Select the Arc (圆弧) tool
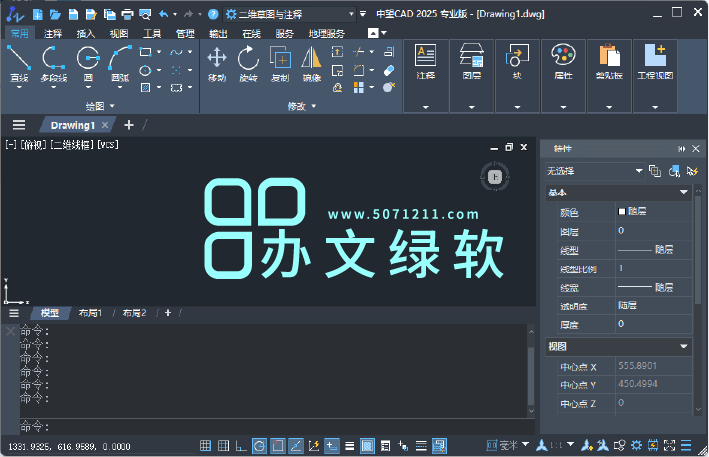 coord(120,63)
